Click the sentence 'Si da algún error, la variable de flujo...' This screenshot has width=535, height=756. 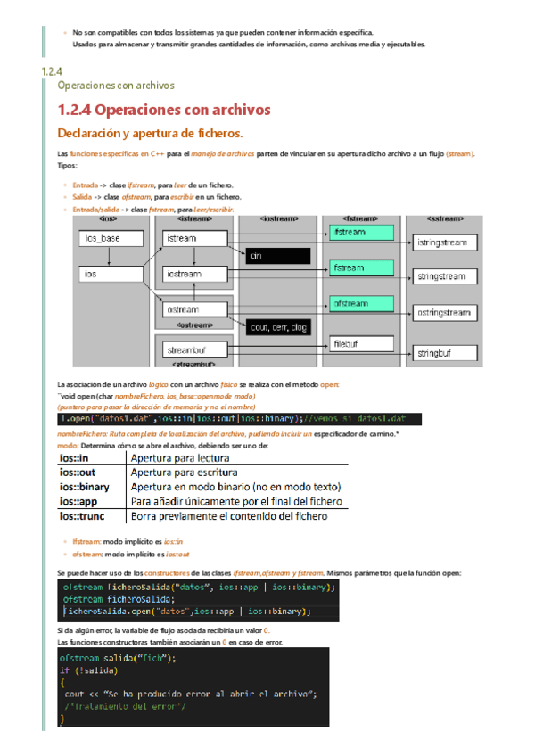pos(163,630)
